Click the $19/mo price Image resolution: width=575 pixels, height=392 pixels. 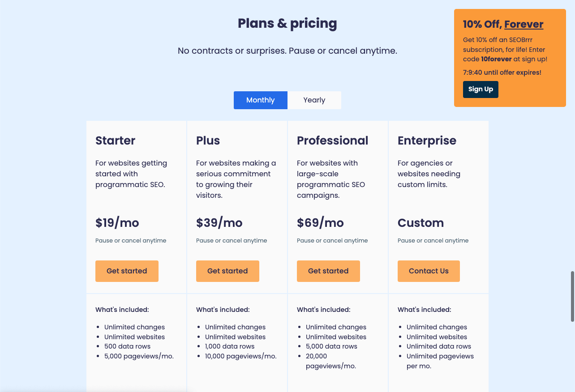(x=117, y=223)
